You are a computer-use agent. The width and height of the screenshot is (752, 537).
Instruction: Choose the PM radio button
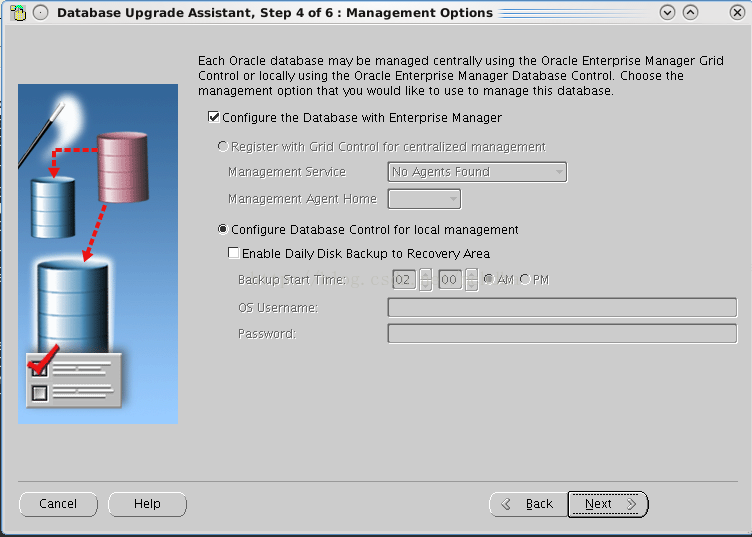(525, 280)
